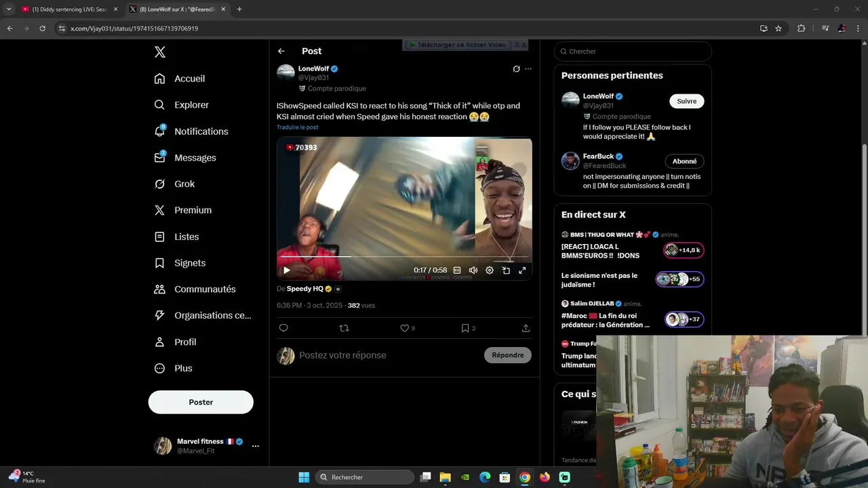Open Listes in the sidebar
The height and width of the screenshot is (488, 868).
[176, 237]
